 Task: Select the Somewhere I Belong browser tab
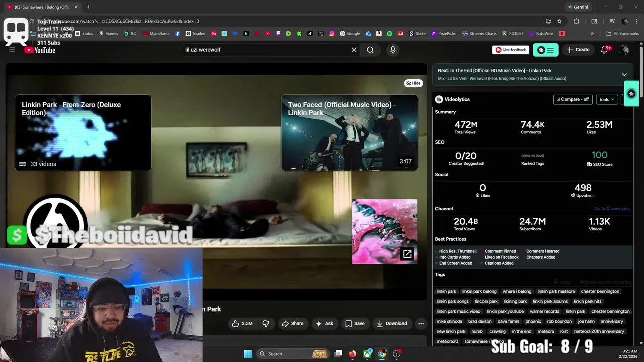pyautogui.click(x=42, y=7)
